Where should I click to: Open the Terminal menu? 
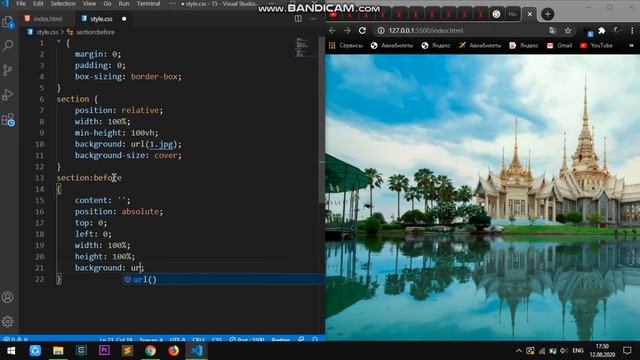[148, 4]
